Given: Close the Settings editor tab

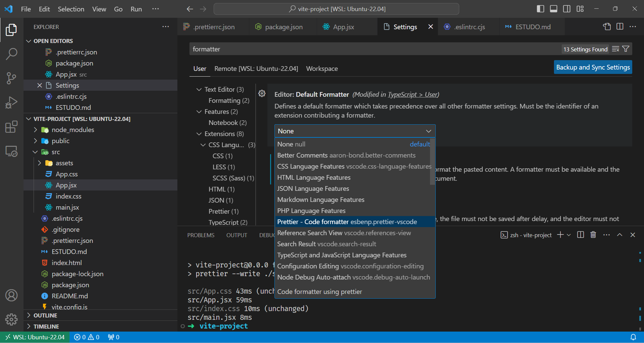Looking at the screenshot, I should coord(431,27).
